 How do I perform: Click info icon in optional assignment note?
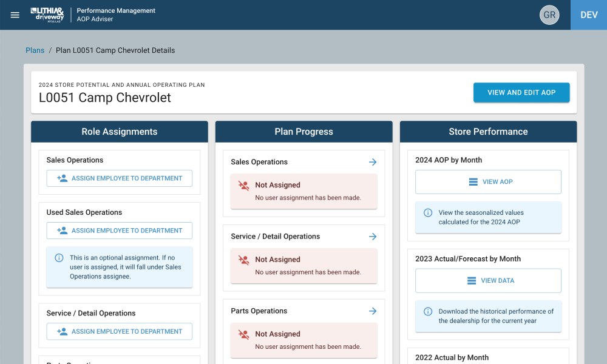tap(59, 258)
